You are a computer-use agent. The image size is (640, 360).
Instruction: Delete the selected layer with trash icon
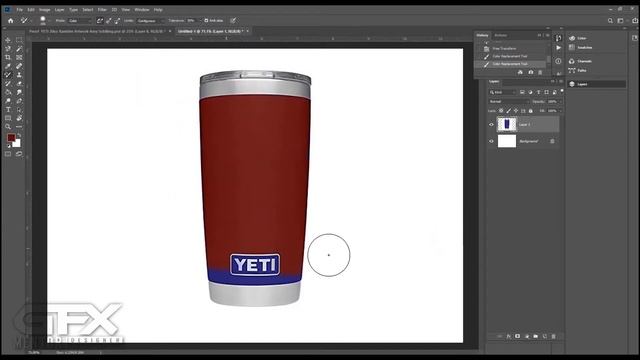[x=553, y=336]
